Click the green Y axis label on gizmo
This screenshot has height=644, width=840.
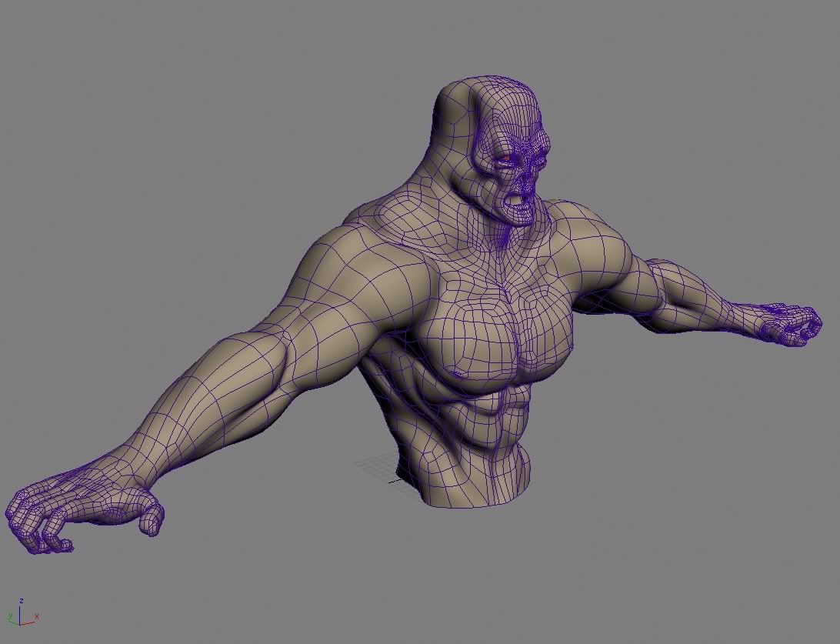pos(8,616)
